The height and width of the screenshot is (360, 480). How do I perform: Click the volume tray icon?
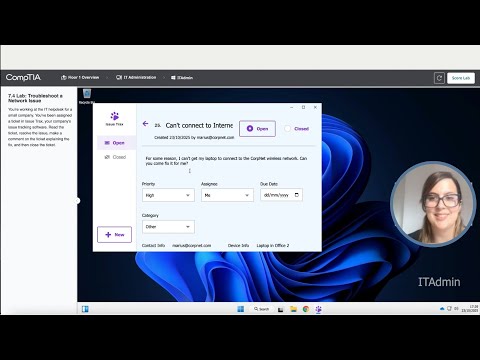pos(456,309)
